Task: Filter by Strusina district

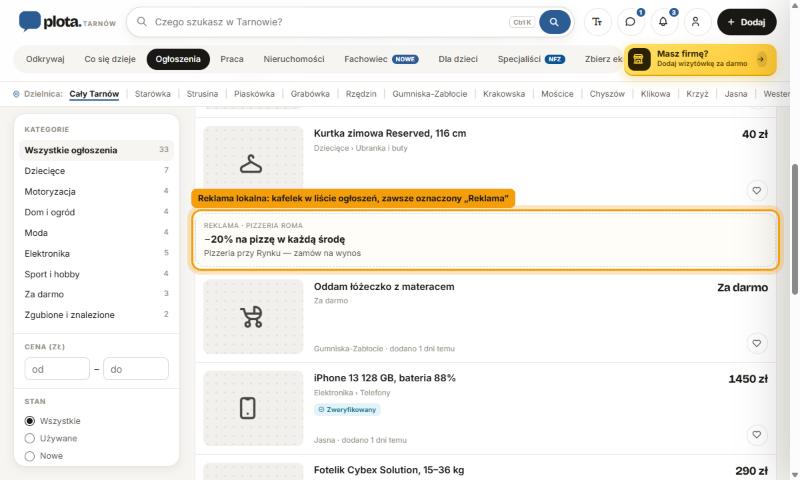Action: click(x=202, y=94)
